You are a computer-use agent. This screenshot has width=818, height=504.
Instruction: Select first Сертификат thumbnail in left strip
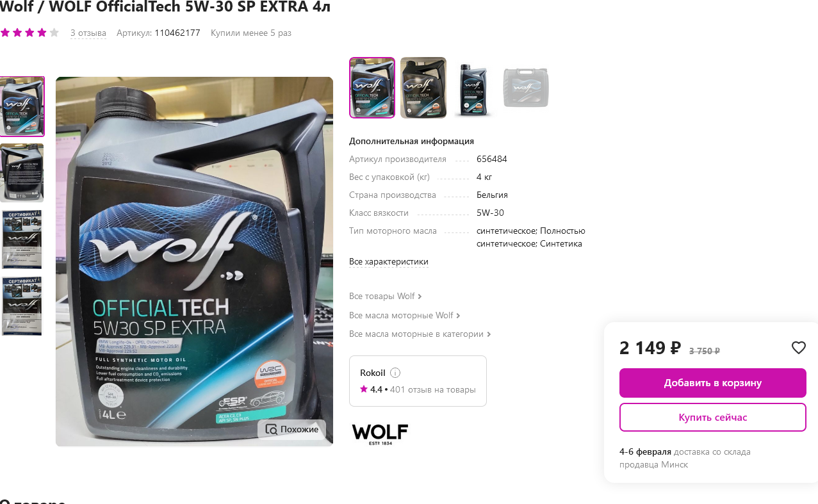(22, 240)
